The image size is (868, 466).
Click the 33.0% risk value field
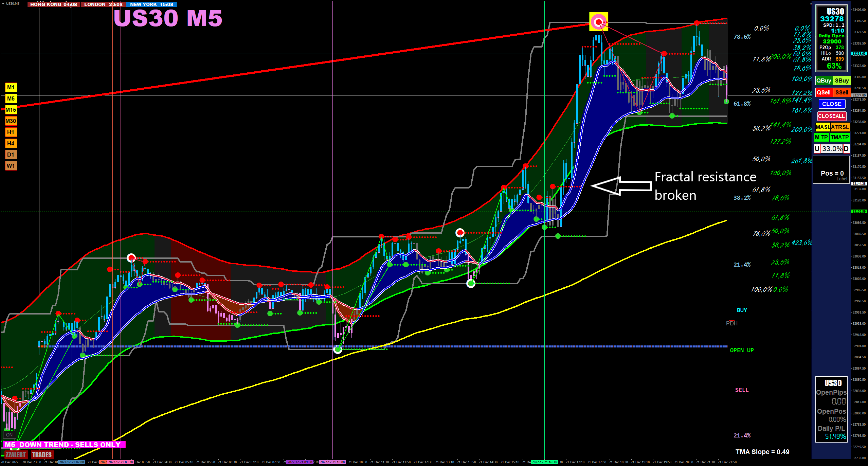click(x=832, y=148)
